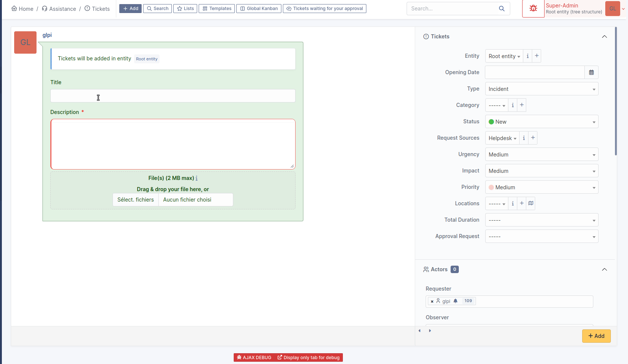Remove requester glpi using the x icon
The width and height of the screenshot is (628, 364).
tap(432, 301)
